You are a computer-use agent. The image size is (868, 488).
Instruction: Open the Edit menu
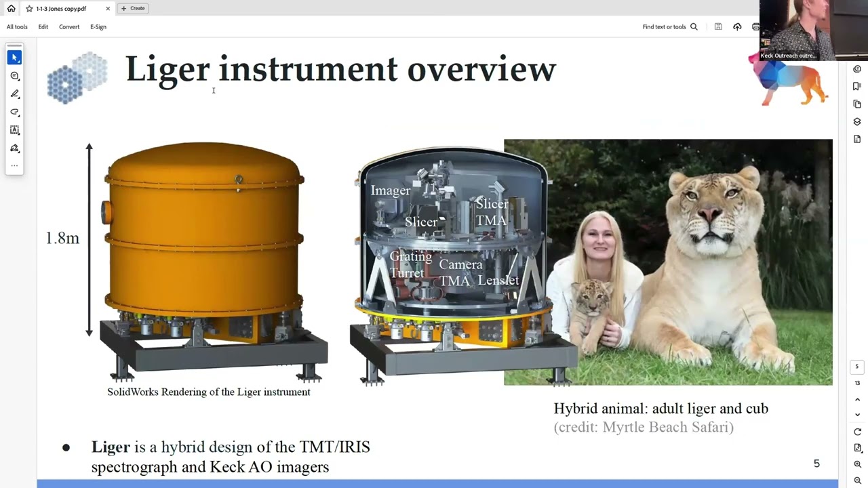click(x=43, y=26)
